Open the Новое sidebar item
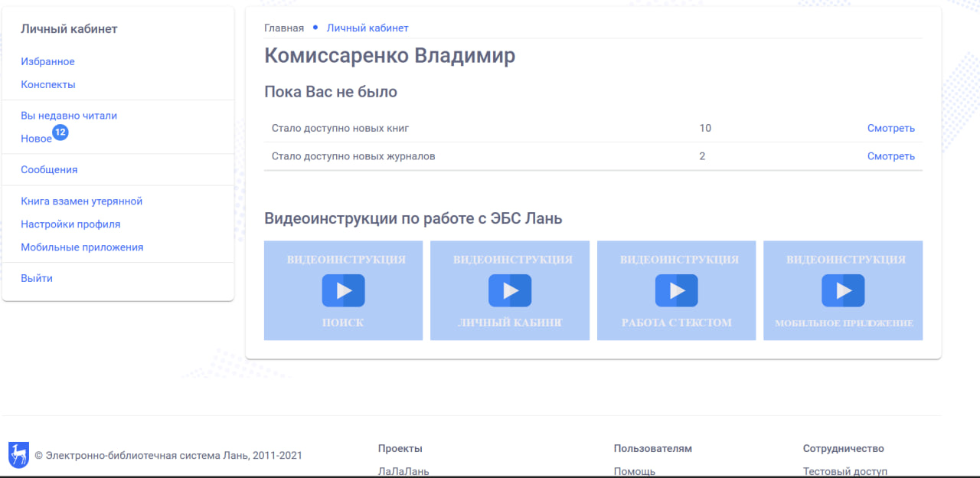The height and width of the screenshot is (478, 980). (36, 139)
